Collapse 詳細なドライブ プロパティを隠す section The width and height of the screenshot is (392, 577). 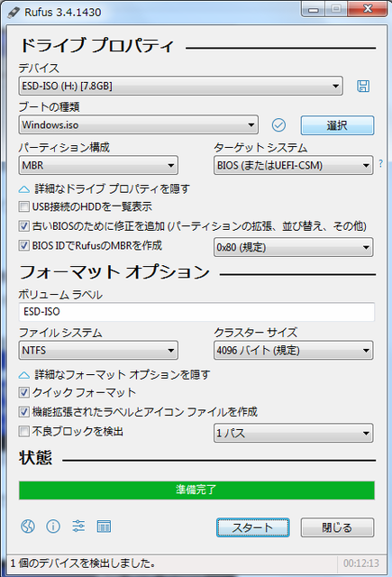(105, 188)
